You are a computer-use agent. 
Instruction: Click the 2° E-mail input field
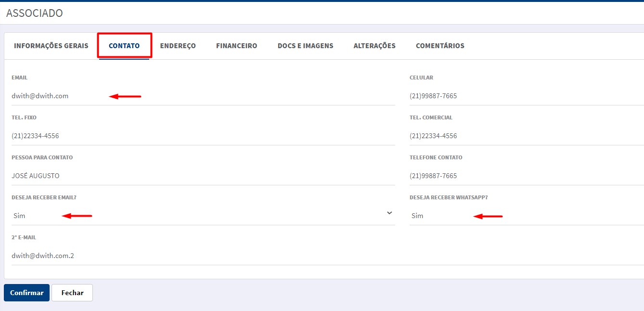(328, 256)
